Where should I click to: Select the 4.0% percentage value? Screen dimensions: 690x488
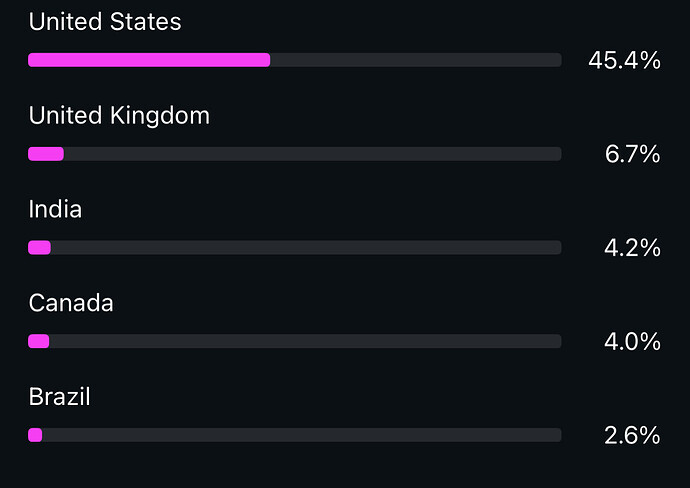(632, 342)
